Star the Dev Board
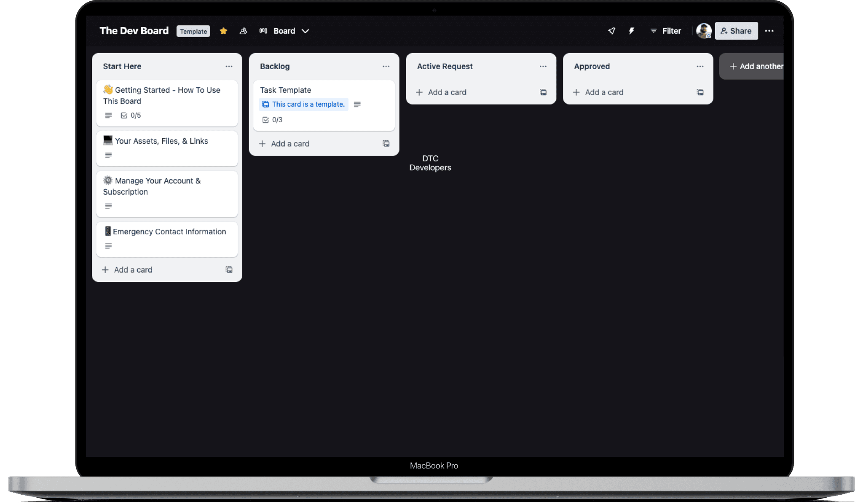The width and height of the screenshot is (863, 504). (x=223, y=31)
